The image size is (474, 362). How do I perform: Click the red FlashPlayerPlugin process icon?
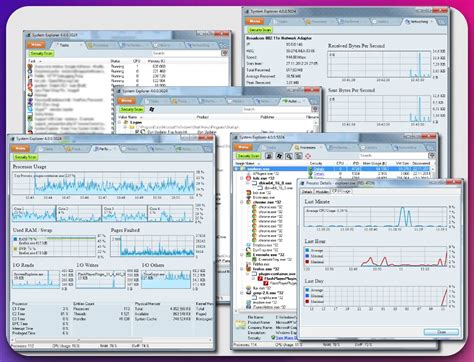(260, 278)
